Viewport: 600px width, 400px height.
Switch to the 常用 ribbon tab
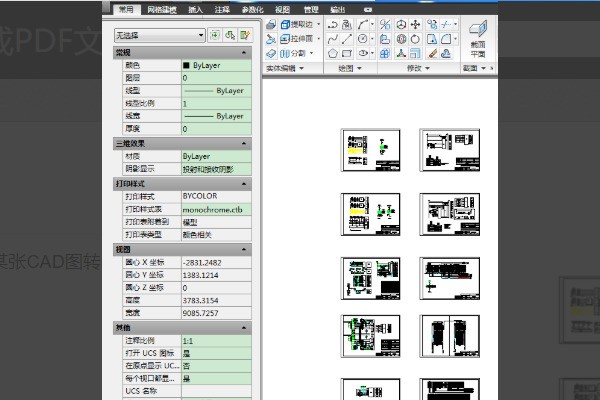(x=124, y=8)
